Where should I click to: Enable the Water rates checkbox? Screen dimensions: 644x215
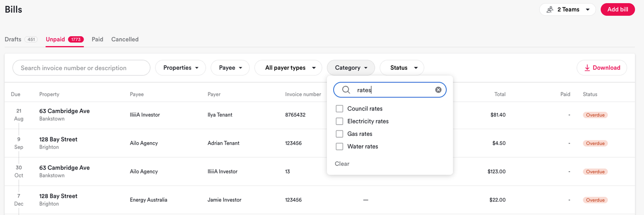point(339,146)
